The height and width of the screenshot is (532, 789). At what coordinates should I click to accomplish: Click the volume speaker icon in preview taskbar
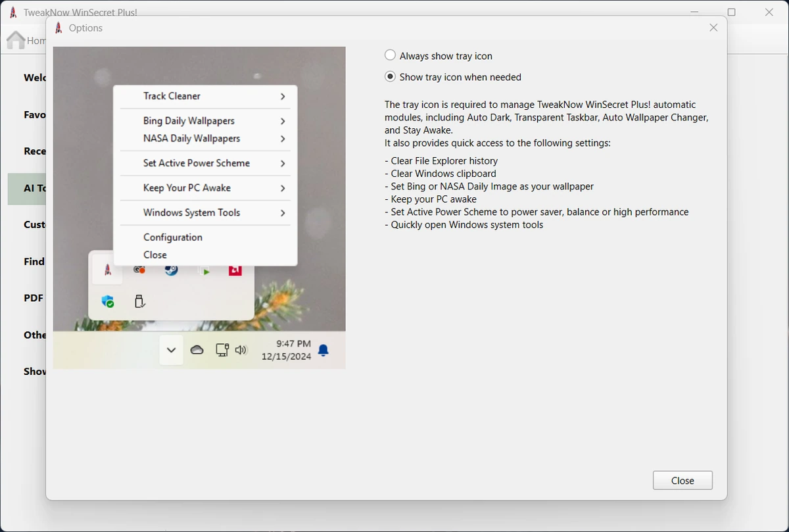(x=241, y=350)
